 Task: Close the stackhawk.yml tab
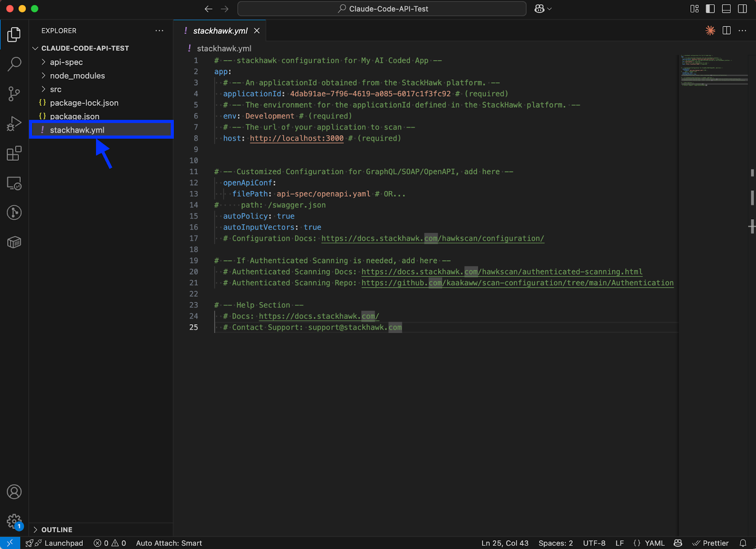(x=257, y=31)
